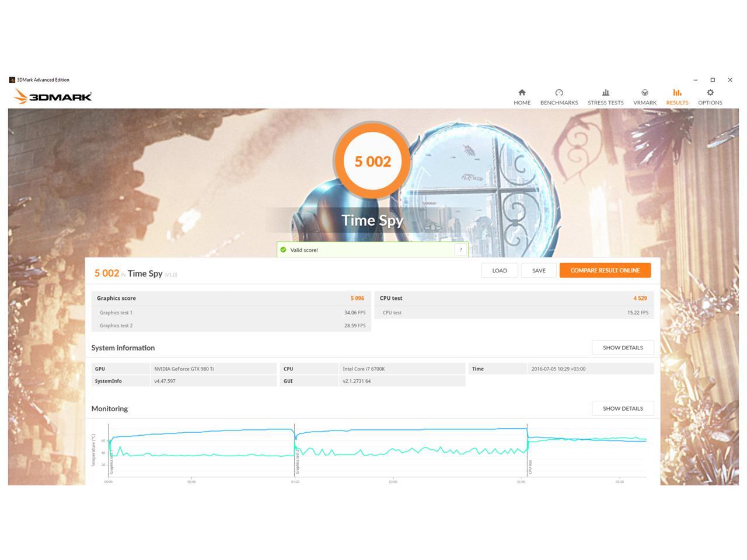Click the RESULTS menu label
Image resolution: width=747 pixels, height=560 pixels.
click(677, 103)
